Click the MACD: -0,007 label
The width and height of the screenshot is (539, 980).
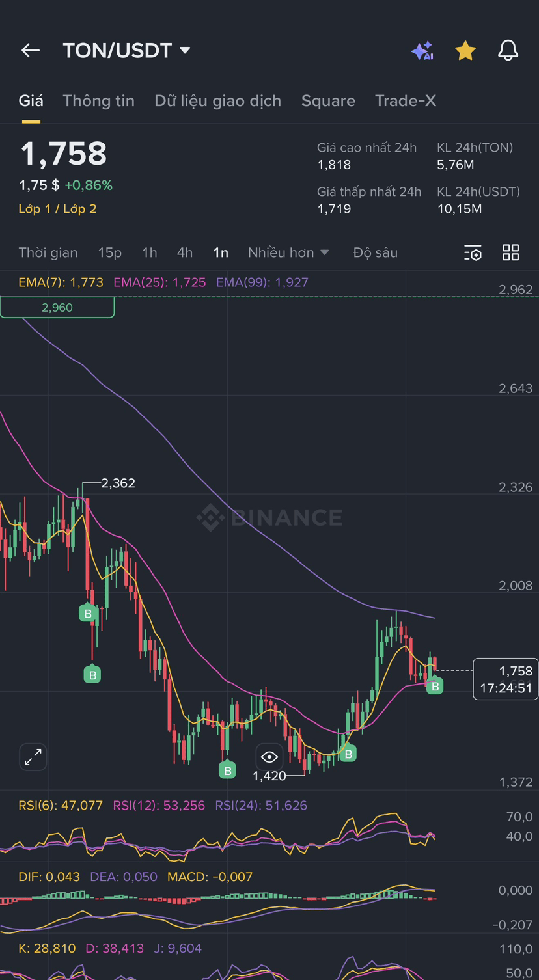point(210,877)
